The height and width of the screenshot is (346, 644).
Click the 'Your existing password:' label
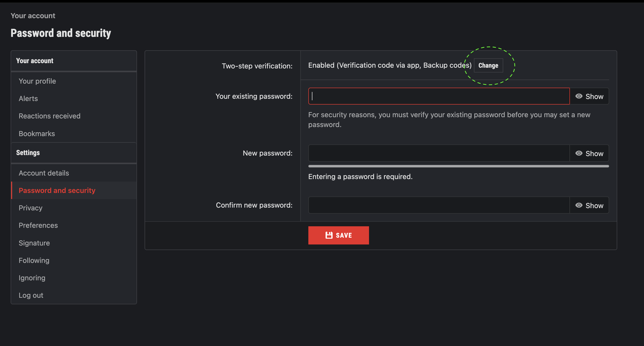254,96
